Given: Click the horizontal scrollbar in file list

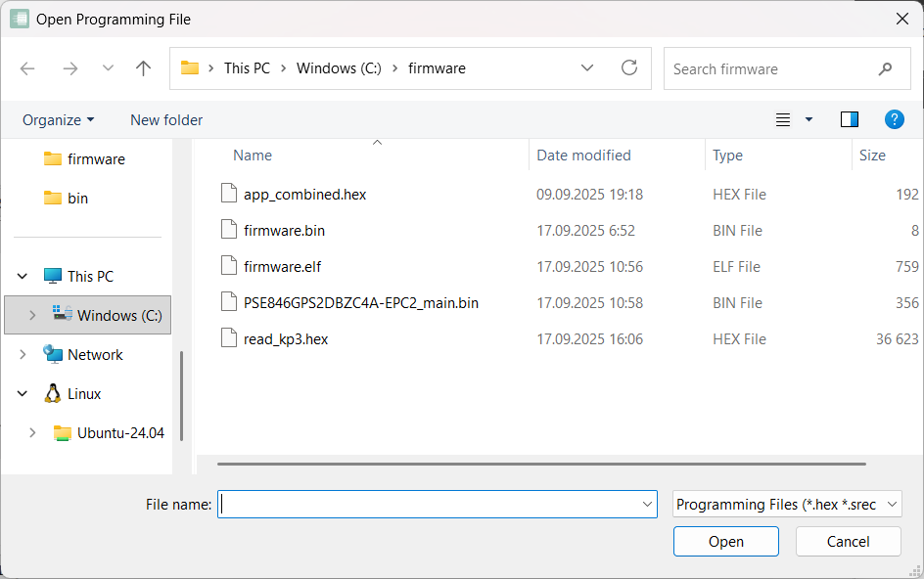Looking at the screenshot, I should [541, 464].
